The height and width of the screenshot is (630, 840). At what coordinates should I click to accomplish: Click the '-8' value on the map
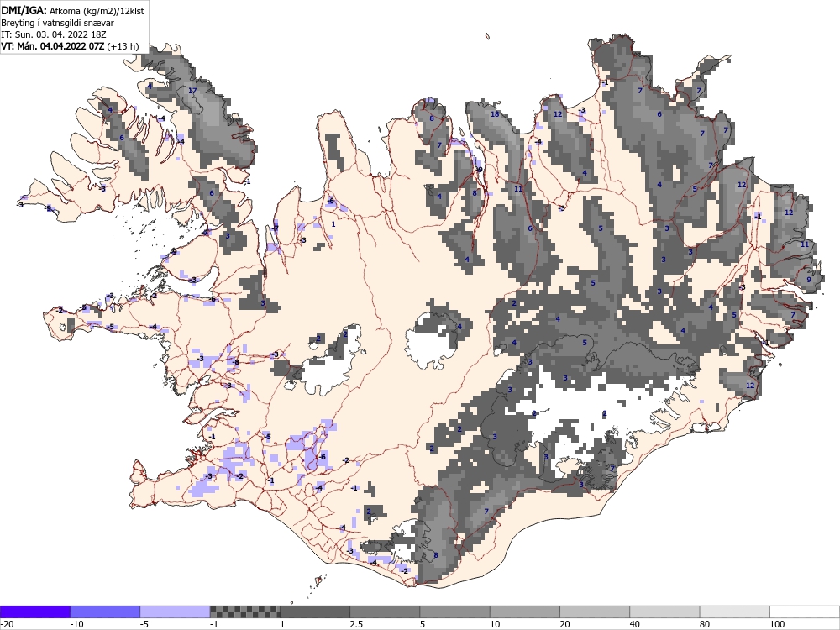(x=234, y=362)
